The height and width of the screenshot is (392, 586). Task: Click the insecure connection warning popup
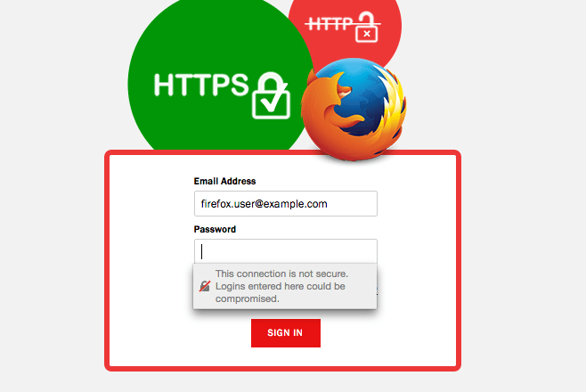285,286
